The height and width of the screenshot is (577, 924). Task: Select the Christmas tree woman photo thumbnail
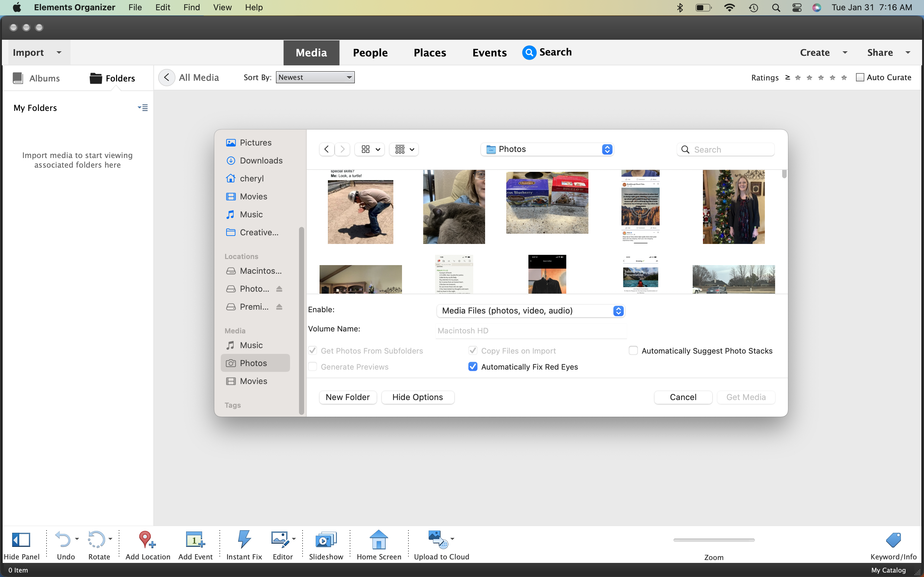(733, 207)
